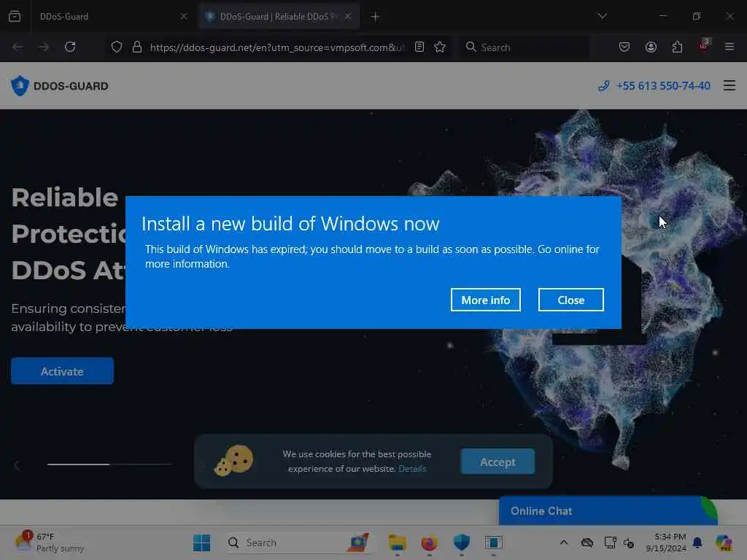Save page to Pocket icon
The width and height of the screenshot is (747, 560).
624,47
